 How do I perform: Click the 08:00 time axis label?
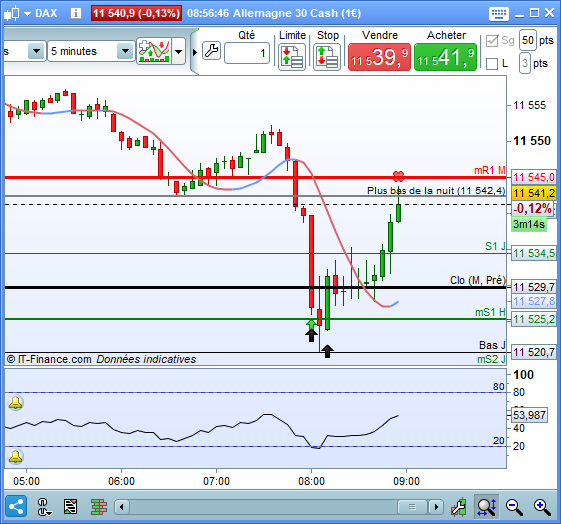[x=311, y=481]
